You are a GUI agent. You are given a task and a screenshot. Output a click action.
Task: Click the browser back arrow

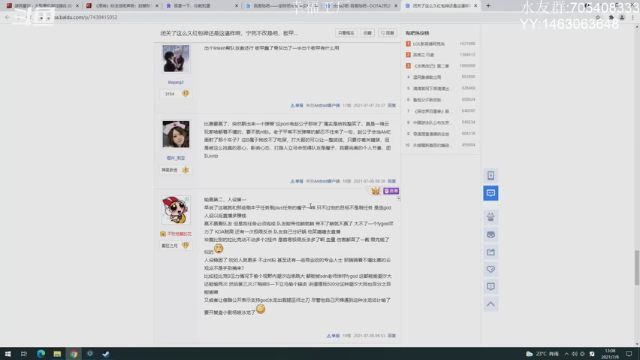[x=7, y=17]
